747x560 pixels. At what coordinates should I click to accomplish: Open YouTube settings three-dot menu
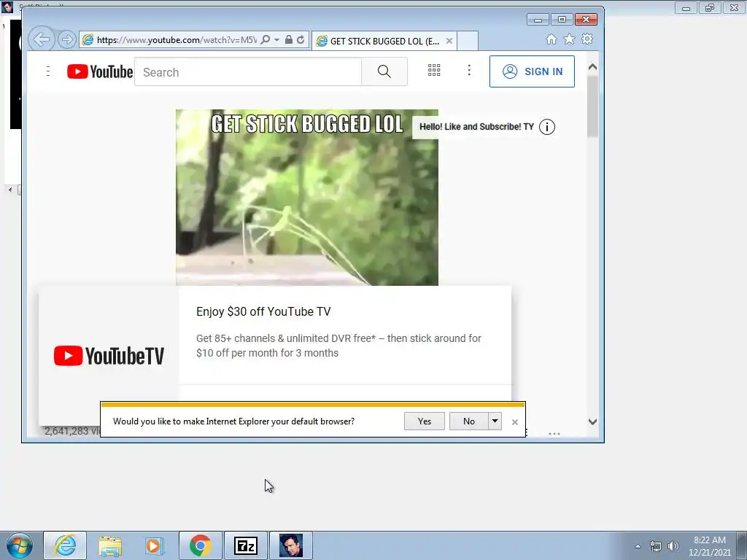click(469, 71)
